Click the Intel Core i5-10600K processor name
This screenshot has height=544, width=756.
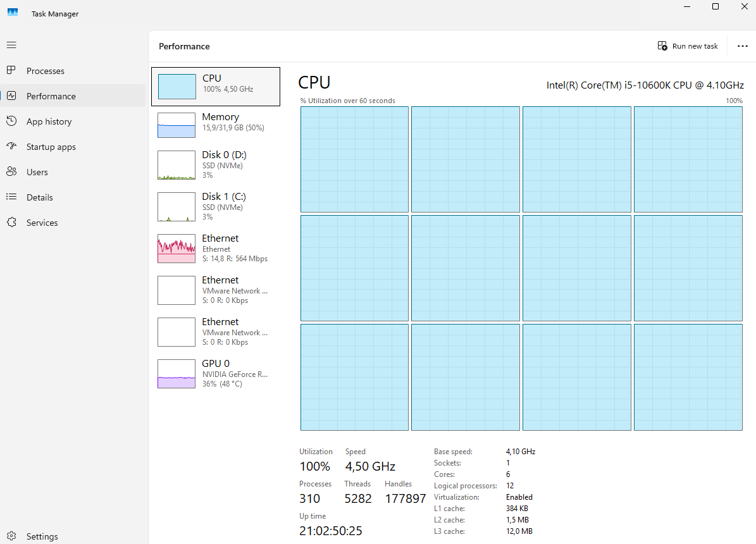(x=645, y=85)
